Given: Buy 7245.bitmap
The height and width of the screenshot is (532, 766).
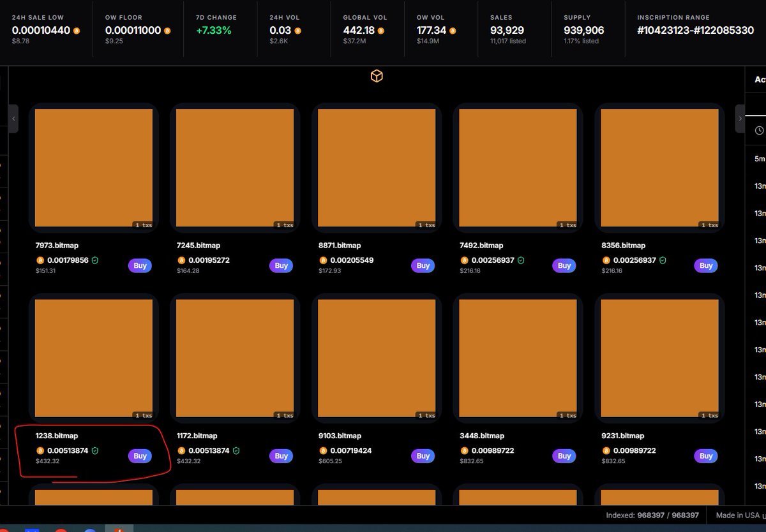Looking at the screenshot, I should point(282,265).
